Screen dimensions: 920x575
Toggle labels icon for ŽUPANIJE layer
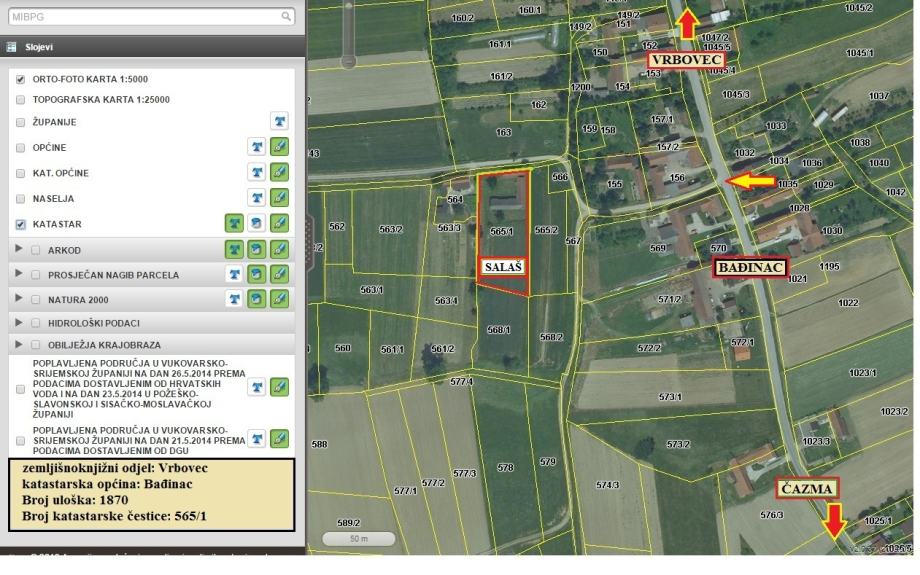279,121
